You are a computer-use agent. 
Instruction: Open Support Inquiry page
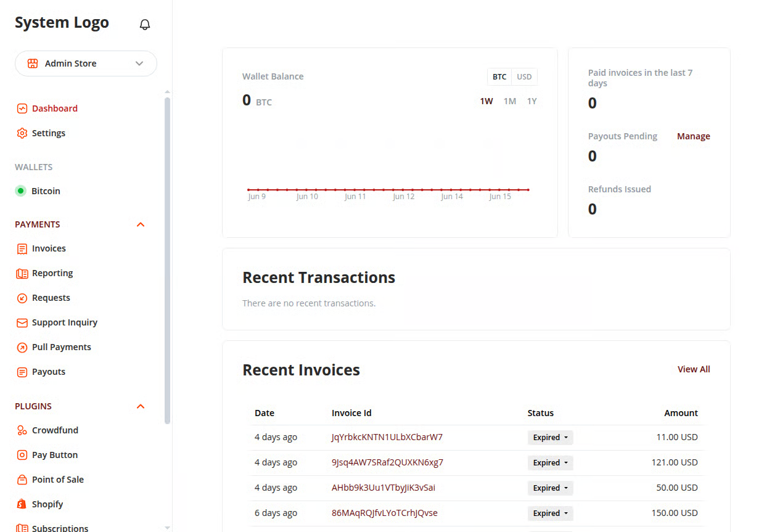pos(65,322)
